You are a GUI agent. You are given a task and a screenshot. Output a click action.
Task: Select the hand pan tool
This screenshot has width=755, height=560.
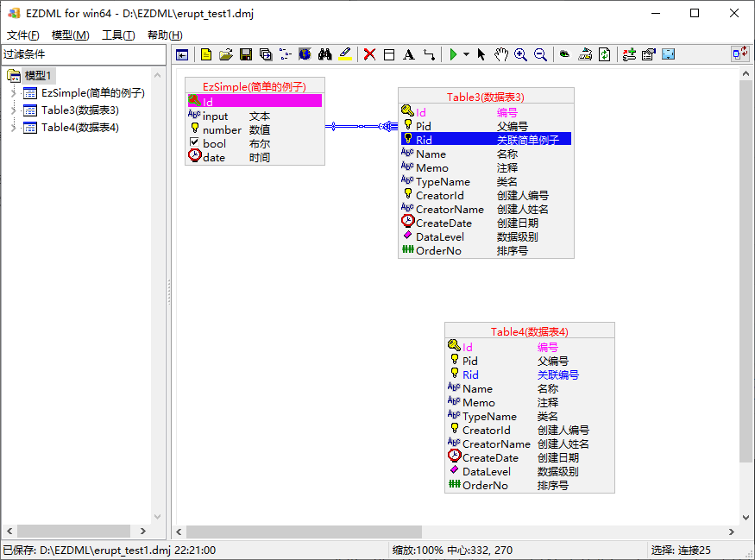500,54
